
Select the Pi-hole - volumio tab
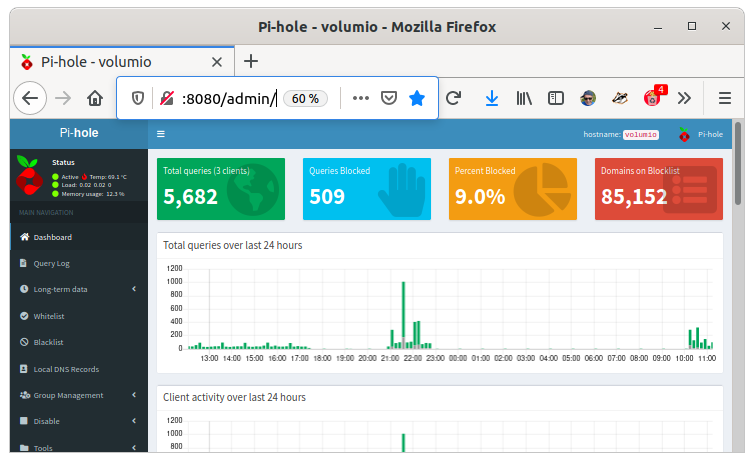122,62
